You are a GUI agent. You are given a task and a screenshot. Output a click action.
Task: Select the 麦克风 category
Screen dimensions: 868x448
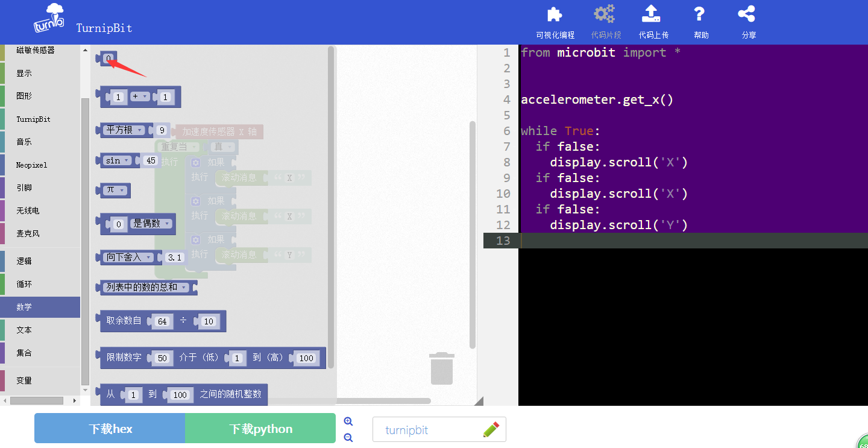pos(40,233)
